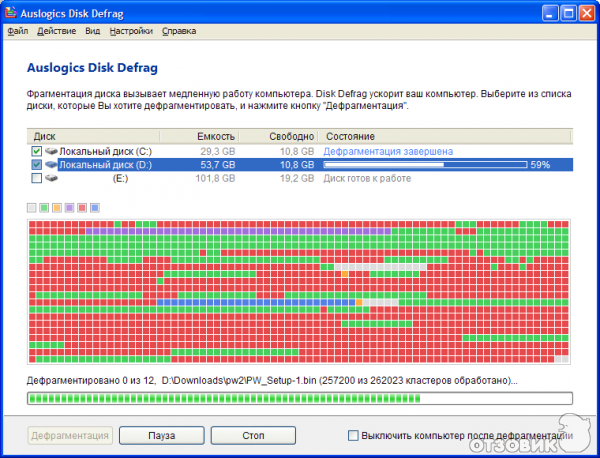Enable the checkbox for disk (E:)
This screenshot has width=600, height=458.
tap(37, 178)
